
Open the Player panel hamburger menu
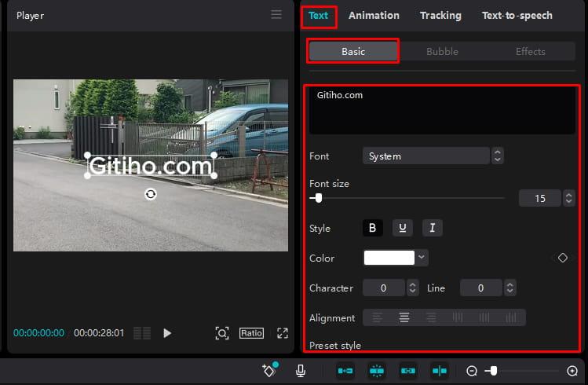(276, 15)
